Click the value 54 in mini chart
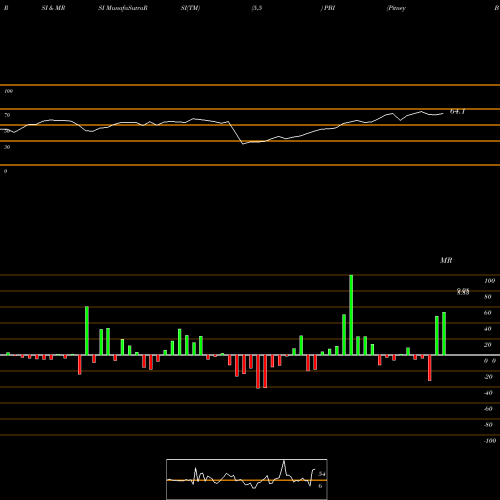The image size is (500, 500). click(322, 474)
